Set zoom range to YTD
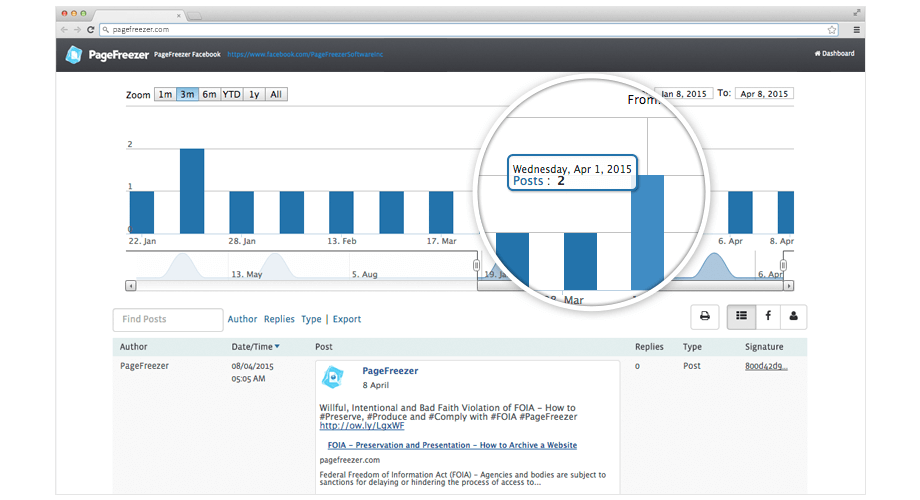Screen dimensions: 920x500 coord(232,94)
